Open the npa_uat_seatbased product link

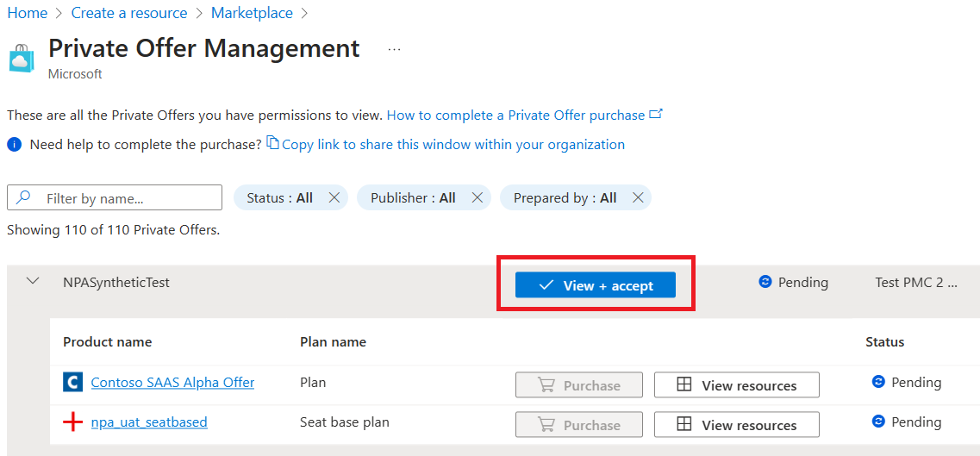(x=149, y=422)
